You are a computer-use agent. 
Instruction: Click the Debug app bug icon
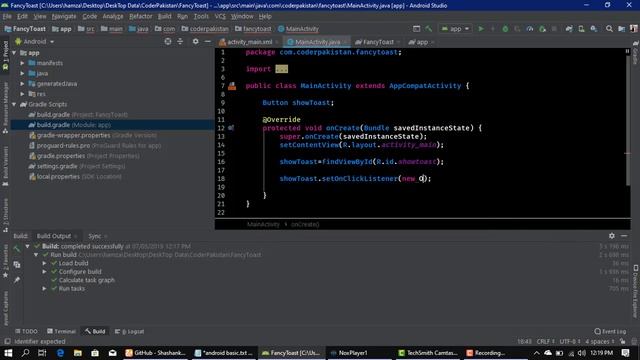click(505, 29)
